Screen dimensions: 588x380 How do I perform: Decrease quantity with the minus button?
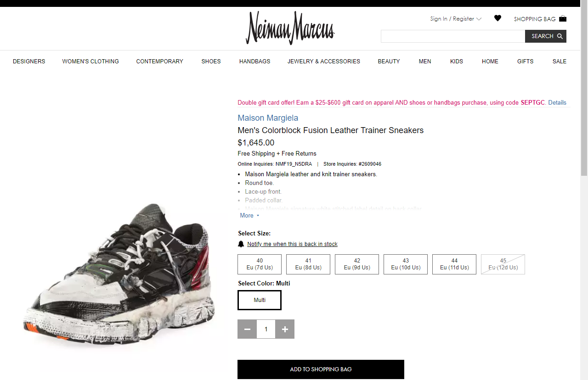click(247, 329)
